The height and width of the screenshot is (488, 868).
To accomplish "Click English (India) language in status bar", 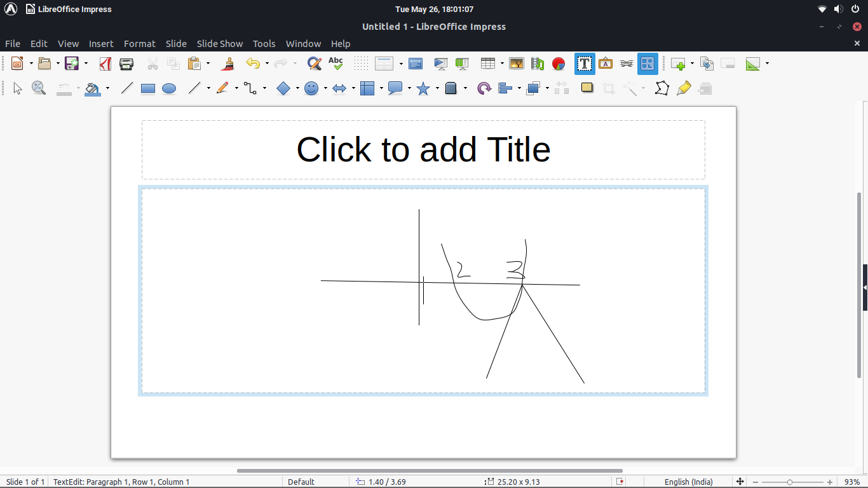I will 689,482.
